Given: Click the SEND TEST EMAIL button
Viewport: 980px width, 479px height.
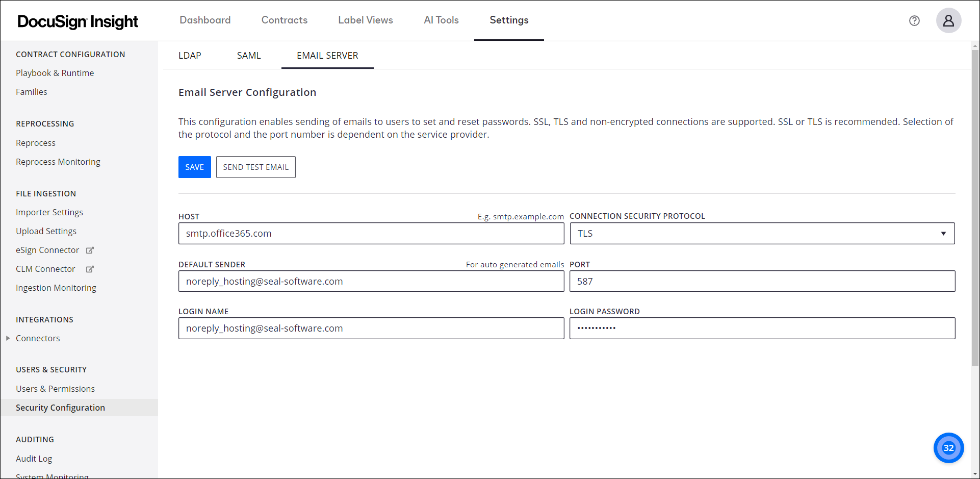Looking at the screenshot, I should pyautogui.click(x=255, y=167).
